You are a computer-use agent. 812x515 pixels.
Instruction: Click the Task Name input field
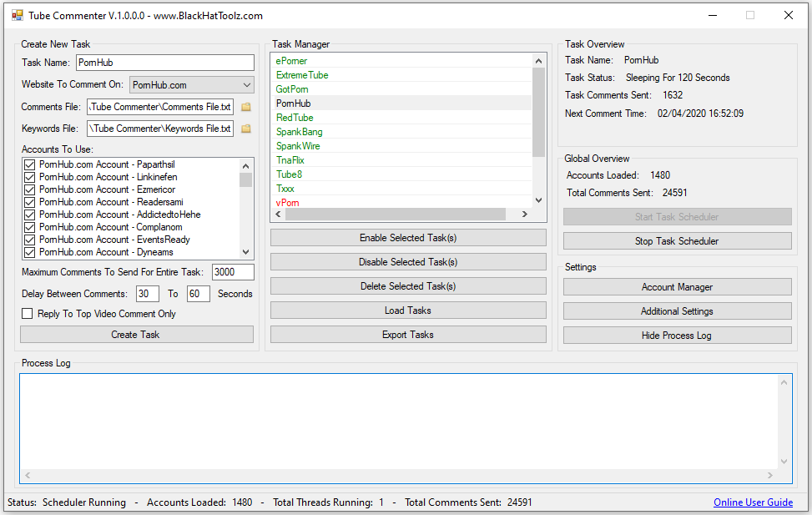click(164, 63)
